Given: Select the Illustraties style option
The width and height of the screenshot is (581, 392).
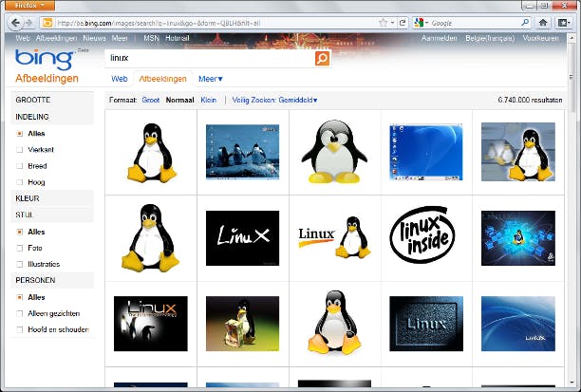Looking at the screenshot, I should 39,264.
